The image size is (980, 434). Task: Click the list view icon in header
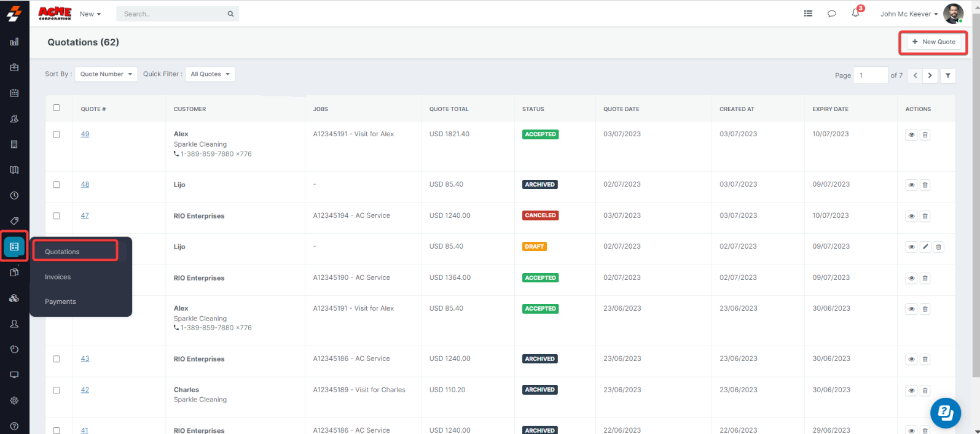(x=808, y=14)
